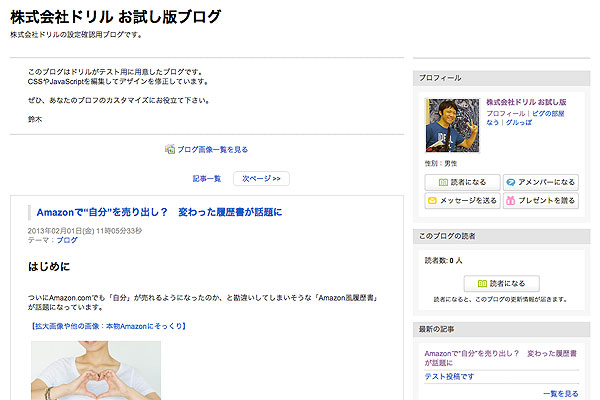
Task: Open recent article Amazonで"自分"を売り出し？ in sidebar
Action: point(501,358)
